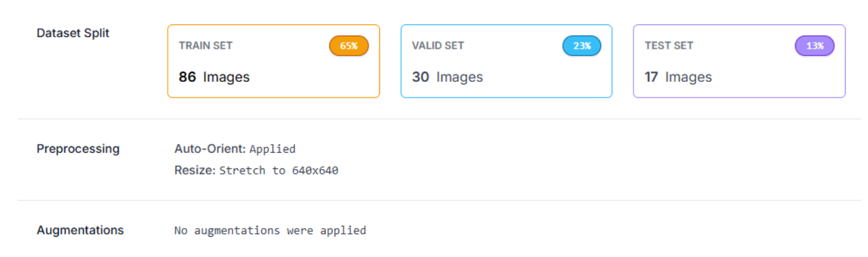Click the No augmentations were applied text
Viewport: 868px width, 257px height.
coord(270,231)
